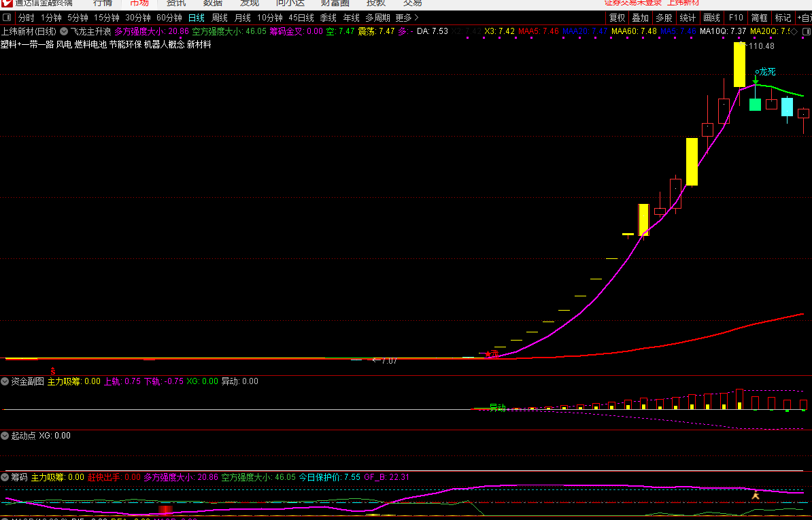Click the diamond icon beside MA20Q value
Screen dimensions: 812x520
(794, 31)
